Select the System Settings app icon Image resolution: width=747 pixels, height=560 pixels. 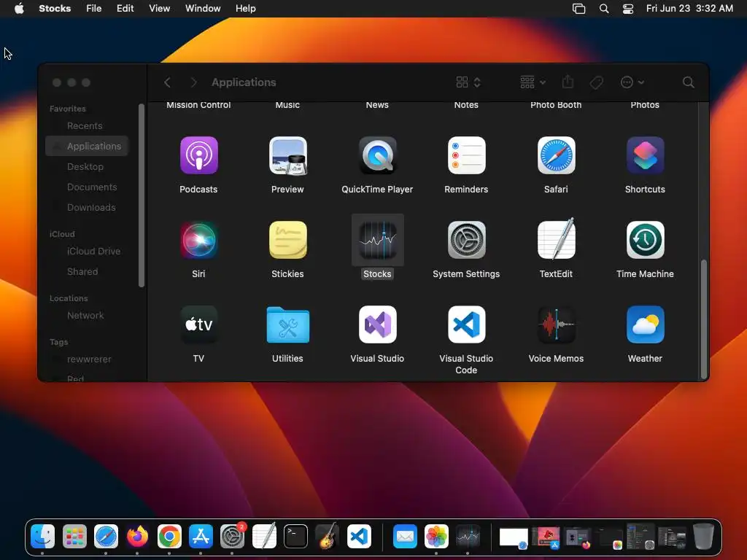466,240
